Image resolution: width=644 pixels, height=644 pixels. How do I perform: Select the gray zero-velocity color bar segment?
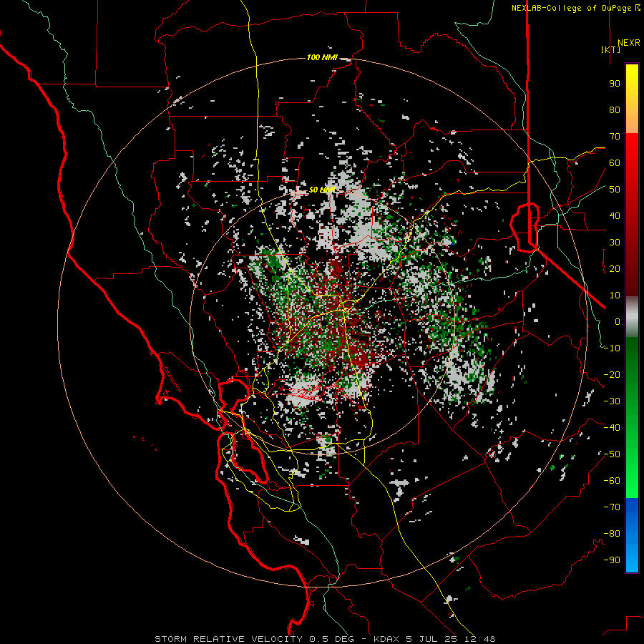[x=632, y=317]
